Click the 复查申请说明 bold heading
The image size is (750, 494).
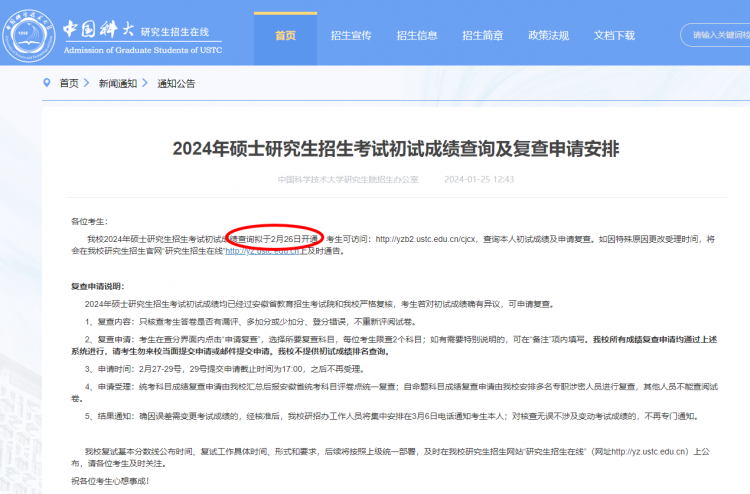(96, 285)
